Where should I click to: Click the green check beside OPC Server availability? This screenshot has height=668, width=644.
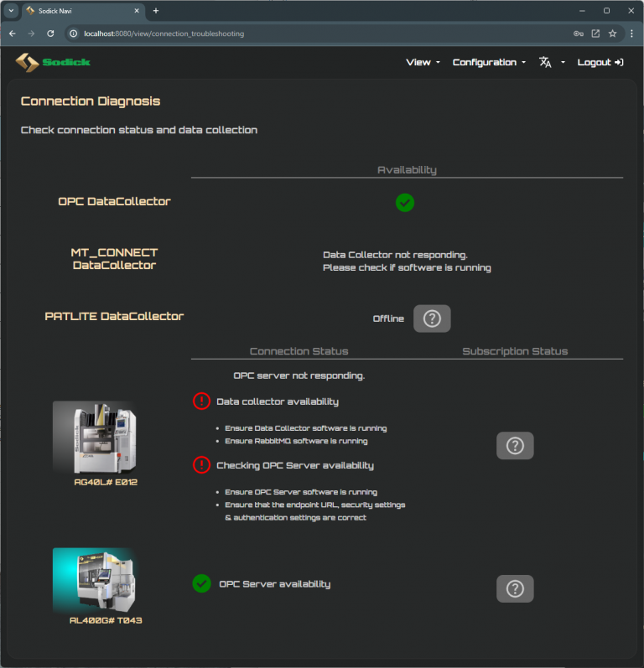201,583
